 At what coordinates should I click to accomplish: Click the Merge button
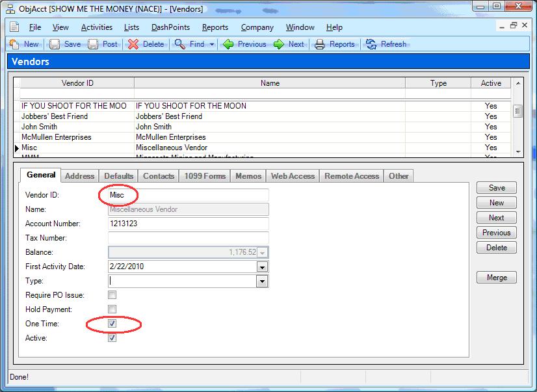tap(497, 278)
